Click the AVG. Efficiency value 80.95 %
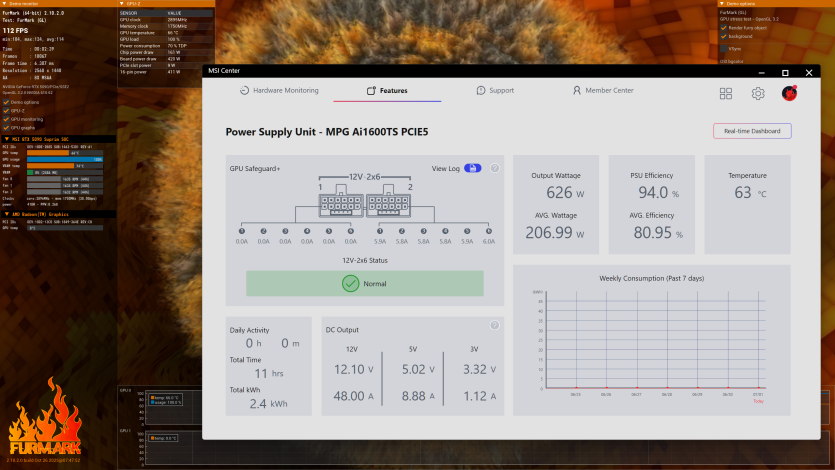The width and height of the screenshot is (835, 470). (658, 233)
